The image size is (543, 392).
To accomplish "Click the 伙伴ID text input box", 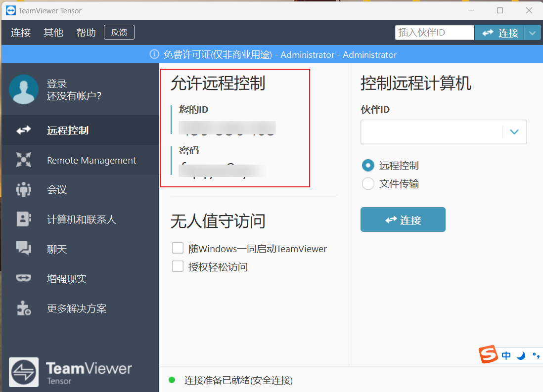I will coord(432,132).
